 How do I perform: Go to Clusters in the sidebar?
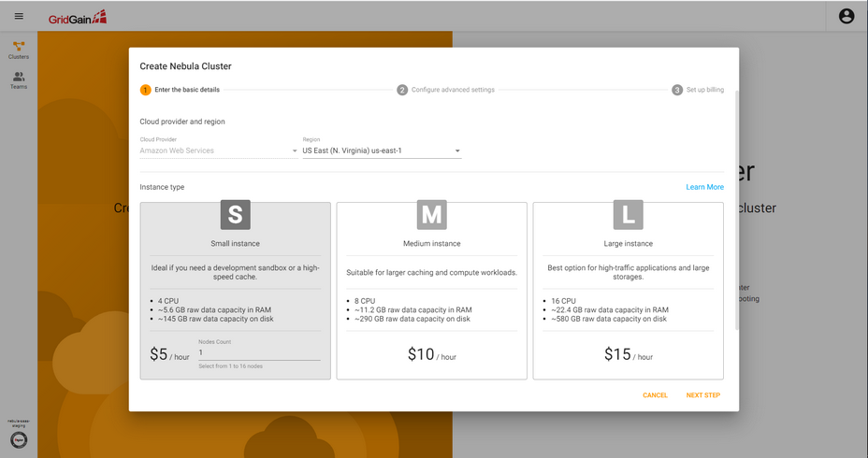click(x=19, y=50)
